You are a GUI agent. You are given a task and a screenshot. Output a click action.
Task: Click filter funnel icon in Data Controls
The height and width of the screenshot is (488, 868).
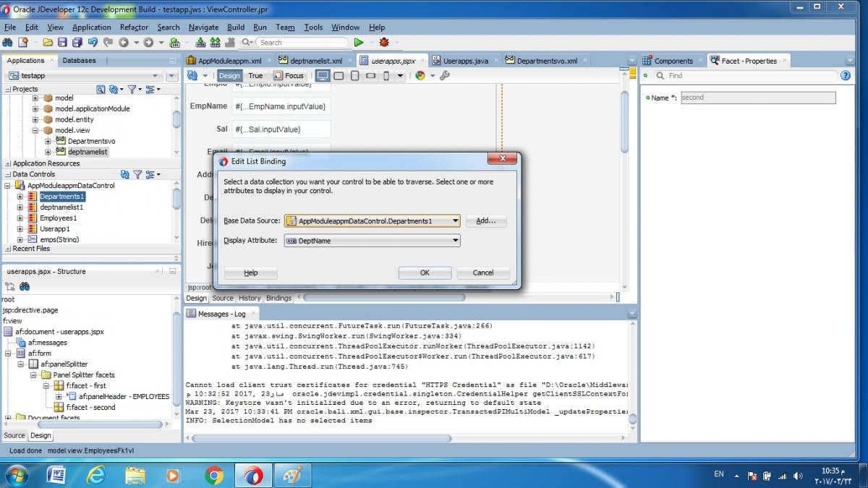coord(137,174)
